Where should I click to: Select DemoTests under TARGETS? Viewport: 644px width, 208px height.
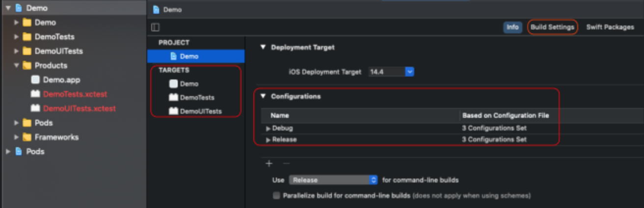click(x=197, y=98)
